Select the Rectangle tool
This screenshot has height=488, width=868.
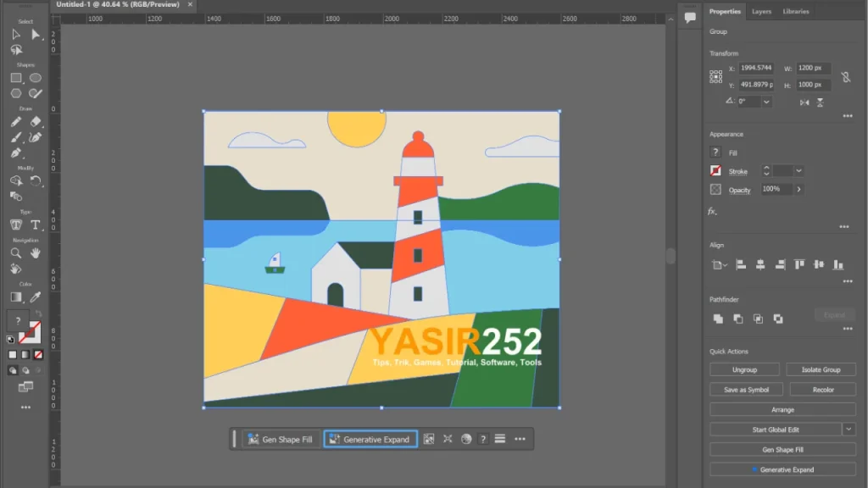tap(16, 78)
